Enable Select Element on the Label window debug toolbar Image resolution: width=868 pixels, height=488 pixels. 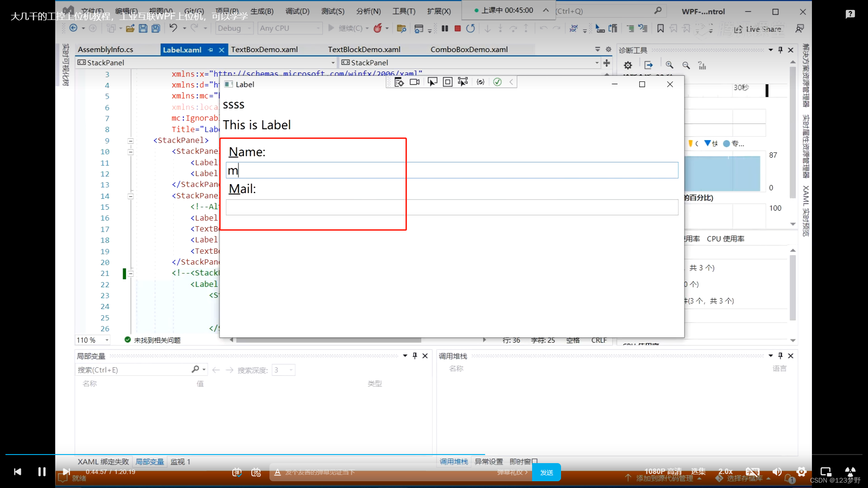(x=432, y=82)
